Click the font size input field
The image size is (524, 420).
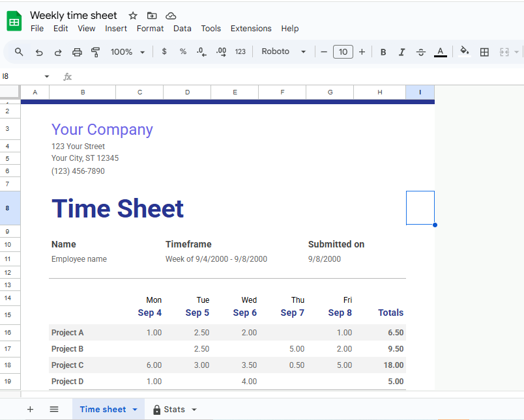point(343,52)
